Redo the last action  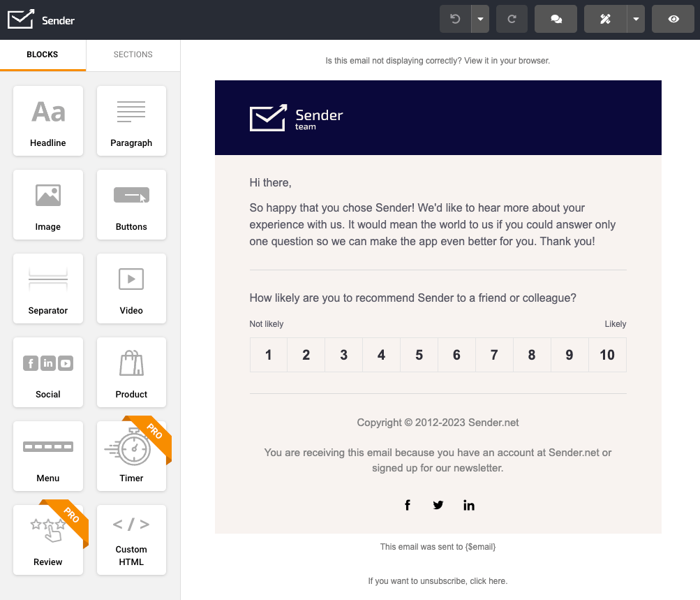tap(512, 19)
